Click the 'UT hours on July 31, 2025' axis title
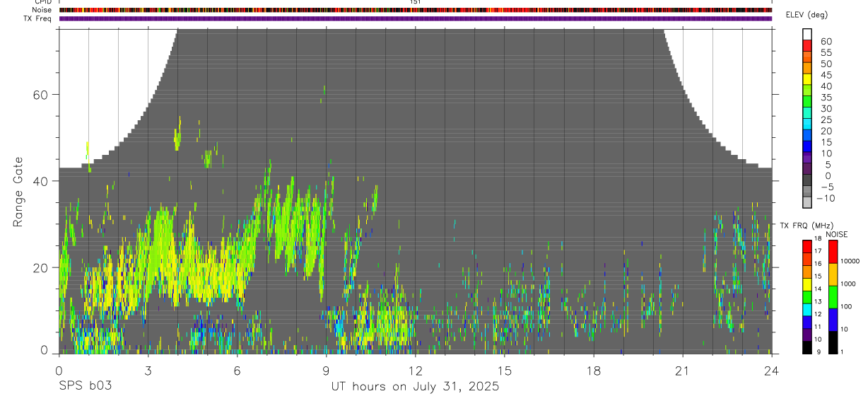This screenshot has height=401, width=868. (415, 387)
